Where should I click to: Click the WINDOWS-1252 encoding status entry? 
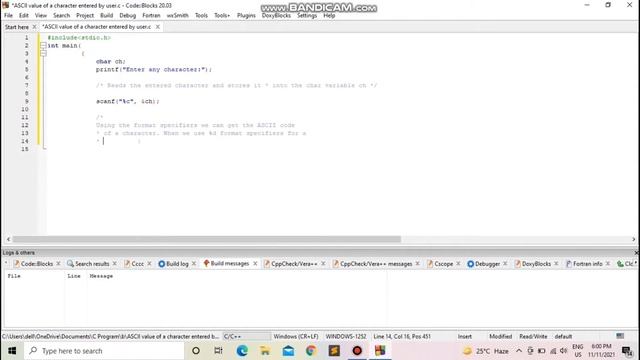click(346, 336)
